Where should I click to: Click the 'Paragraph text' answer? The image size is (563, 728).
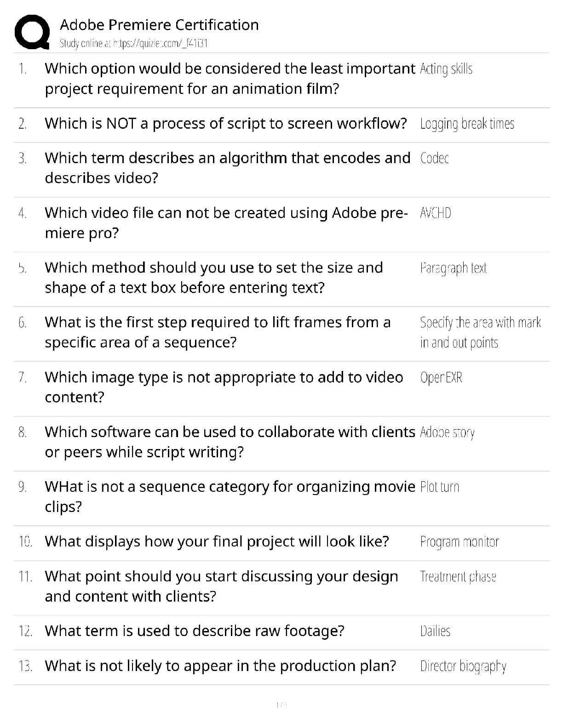[x=453, y=268]
